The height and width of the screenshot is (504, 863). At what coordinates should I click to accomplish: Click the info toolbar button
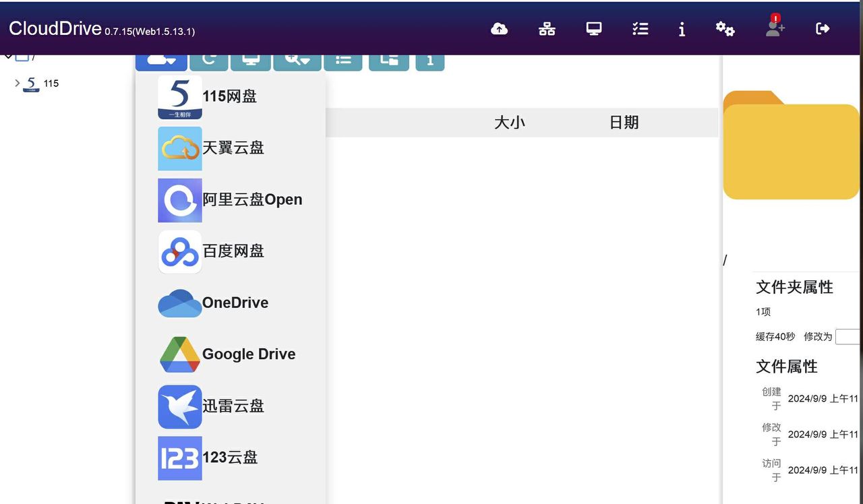tap(429, 62)
